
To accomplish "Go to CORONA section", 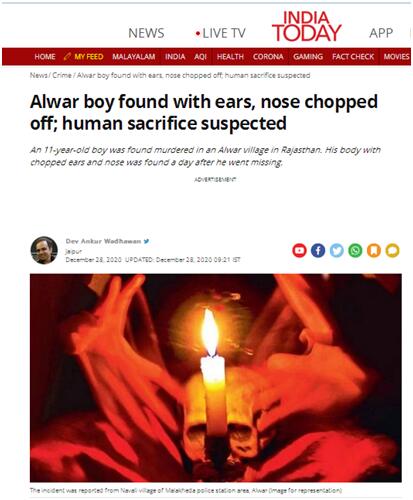I will [x=268, y=57].
